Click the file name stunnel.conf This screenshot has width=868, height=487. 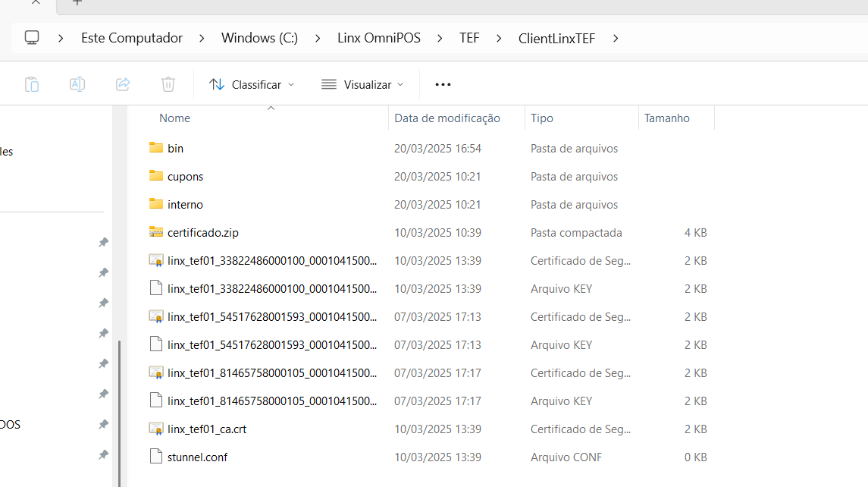coord(198,457)
